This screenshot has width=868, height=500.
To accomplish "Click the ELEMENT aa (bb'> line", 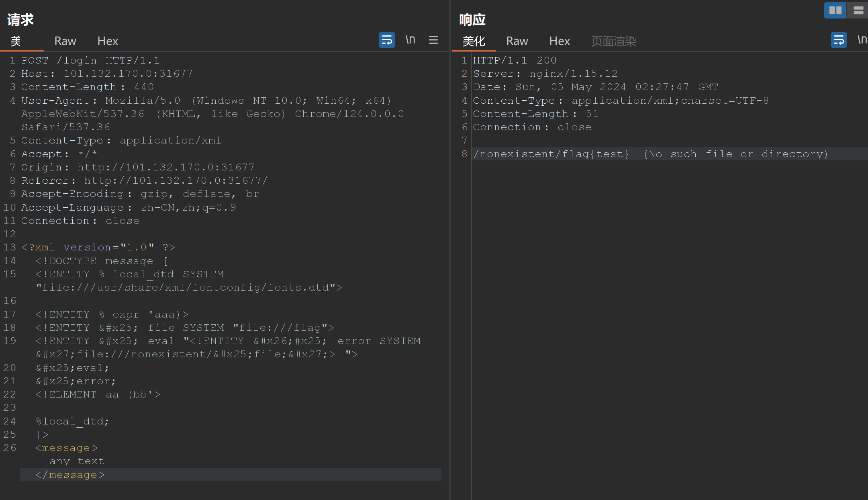I will click(98, 394).
